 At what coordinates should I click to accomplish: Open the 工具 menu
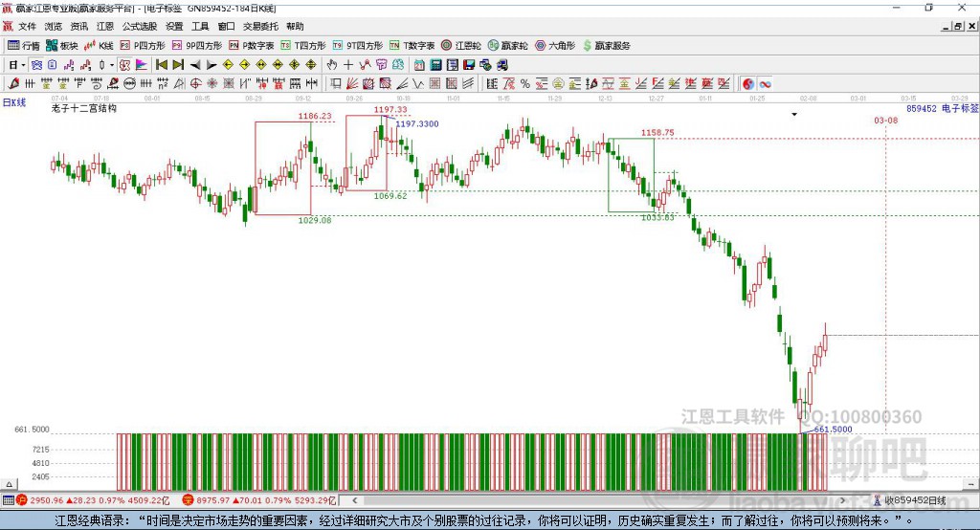tap(200, 26)
